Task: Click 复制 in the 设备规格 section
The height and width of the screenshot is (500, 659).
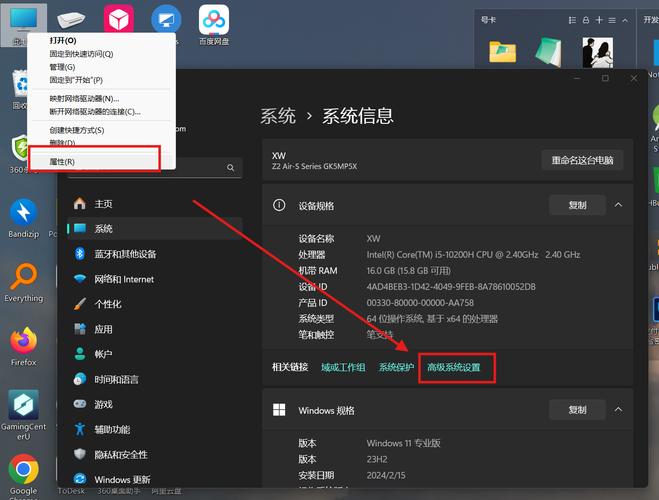Action: (x=577, y=205)
